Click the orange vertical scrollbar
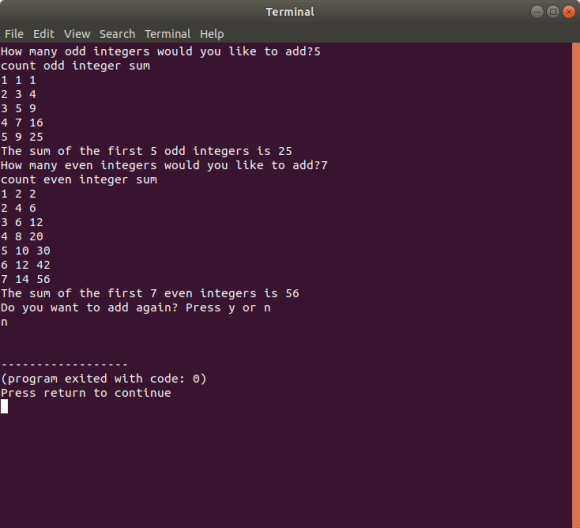The image size is (580, 528). [576, 285]
